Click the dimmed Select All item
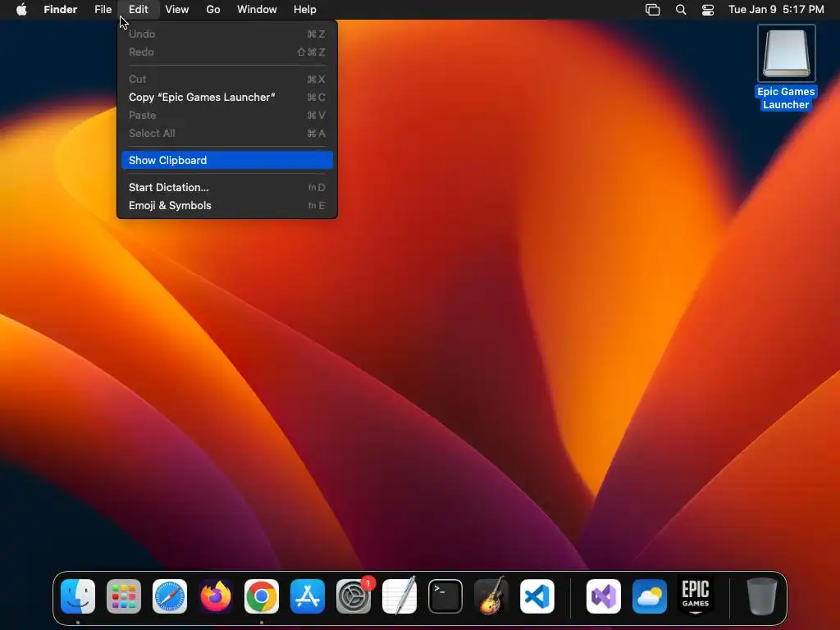This screenshot has width=840, height=630. coord(227,134)
